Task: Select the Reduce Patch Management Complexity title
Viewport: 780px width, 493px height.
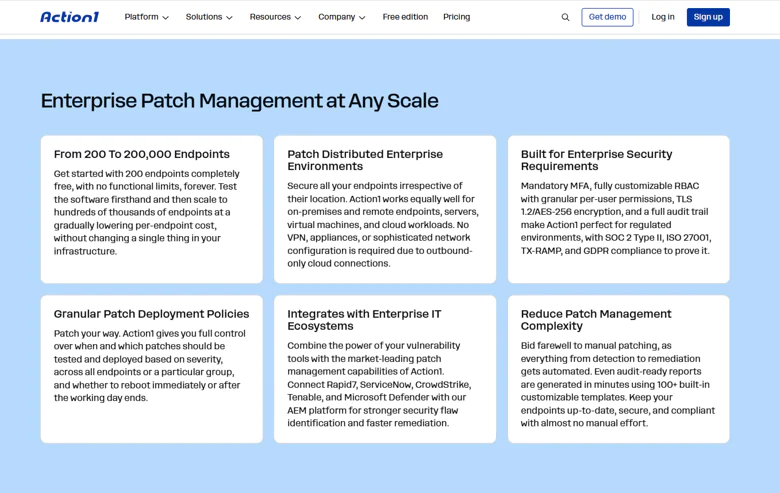Action: [x=596, y=320]
